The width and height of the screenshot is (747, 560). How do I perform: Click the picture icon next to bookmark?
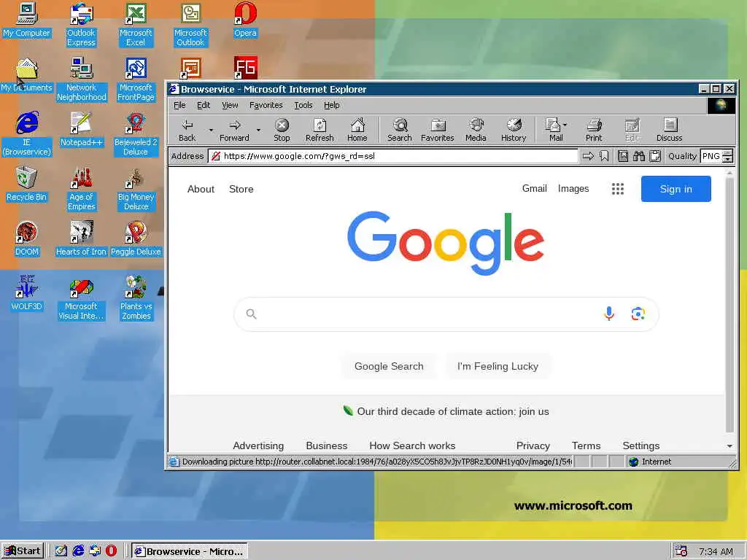[623, 156]
